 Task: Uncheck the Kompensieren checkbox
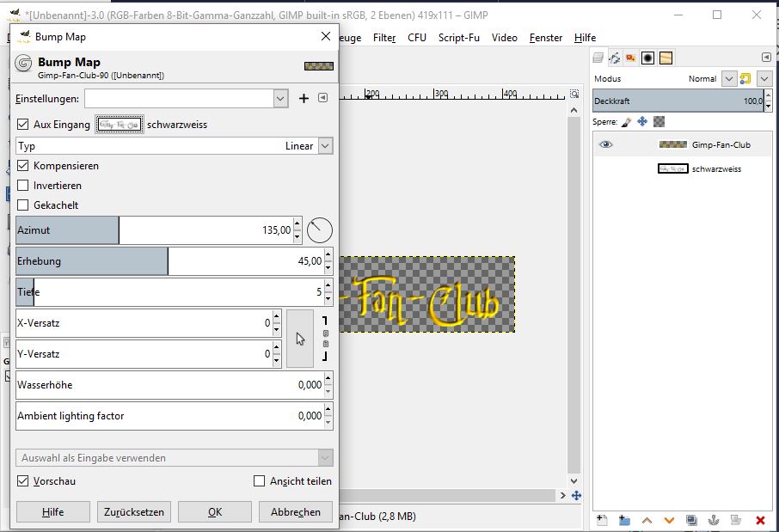pos(23,166)
